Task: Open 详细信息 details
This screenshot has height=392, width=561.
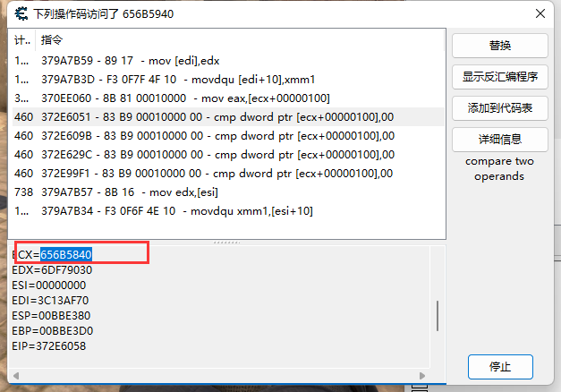Action: pos(500,140)
